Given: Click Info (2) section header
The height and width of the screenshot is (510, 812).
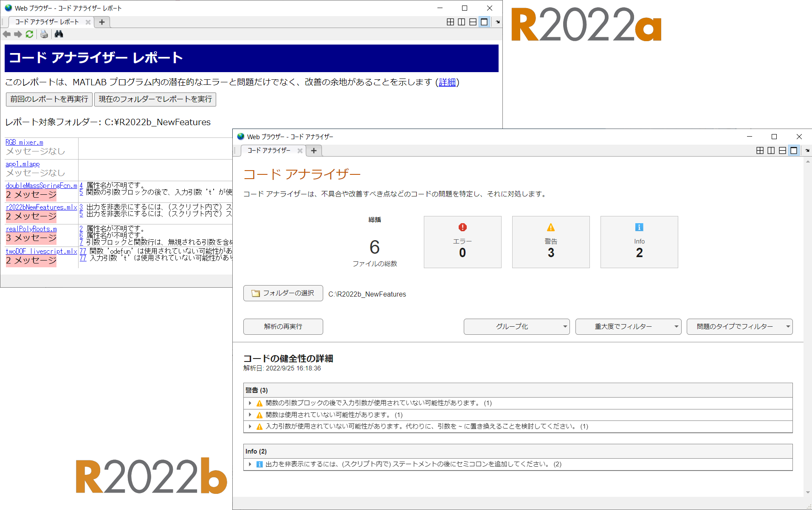Looking at the screenshot, I should pyautogui.click(x=518, y=451).
